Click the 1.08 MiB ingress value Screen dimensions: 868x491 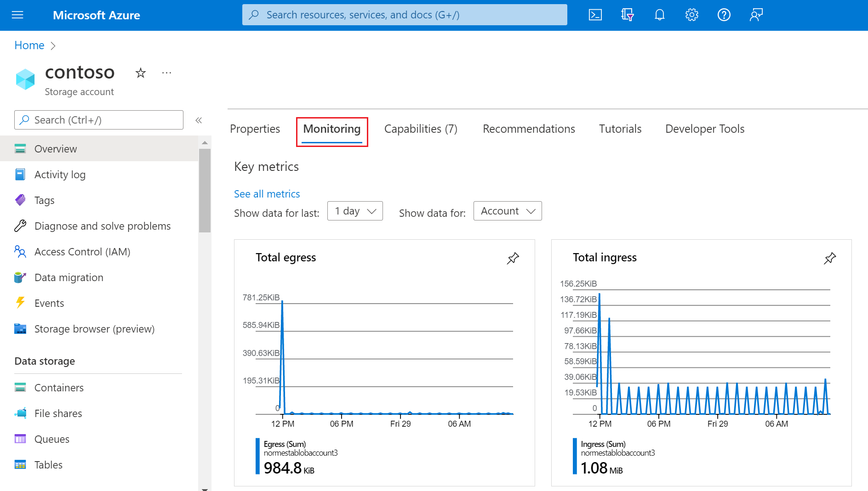click(x=601, y=468)
